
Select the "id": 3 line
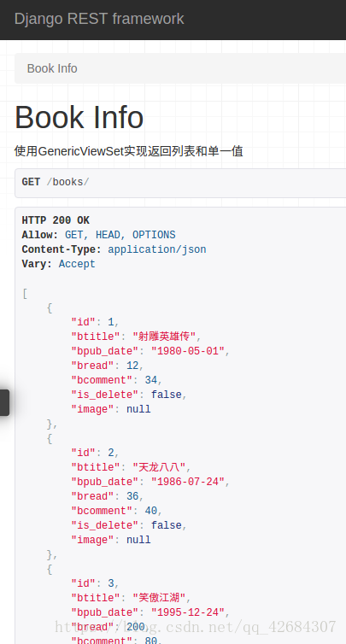[x=95, y=583]
